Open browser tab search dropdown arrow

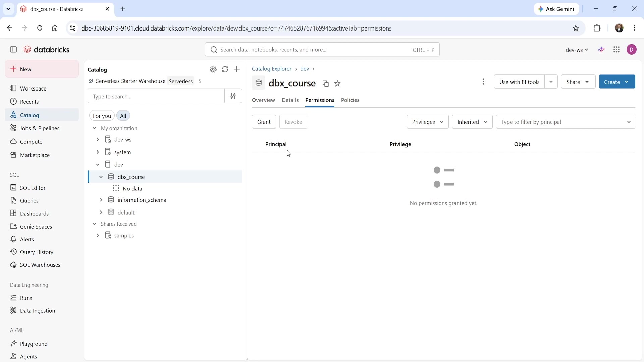pos(8,9)
